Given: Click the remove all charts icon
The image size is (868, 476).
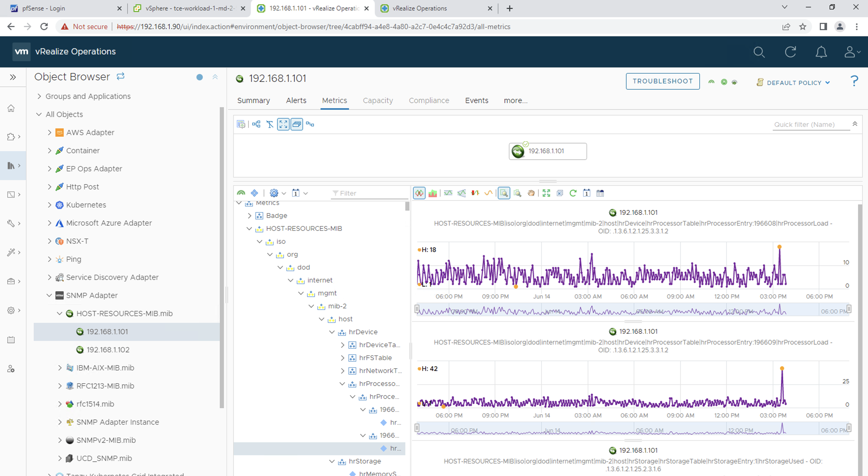Looking at the screenshot, I should (560, 193).
